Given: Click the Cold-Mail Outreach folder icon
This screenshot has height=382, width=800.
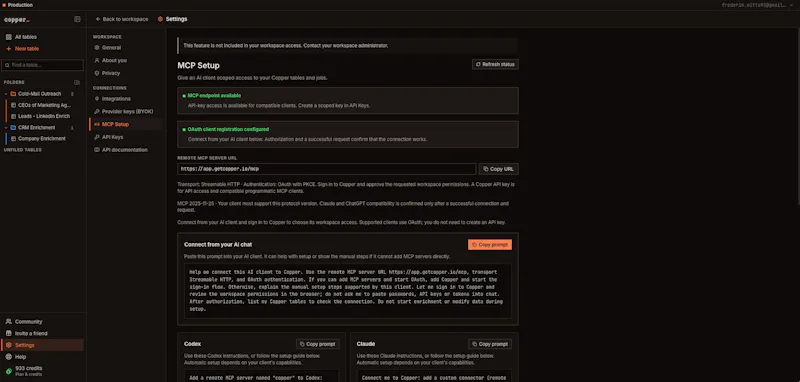Looking at the screenshot, I should 13,94.
